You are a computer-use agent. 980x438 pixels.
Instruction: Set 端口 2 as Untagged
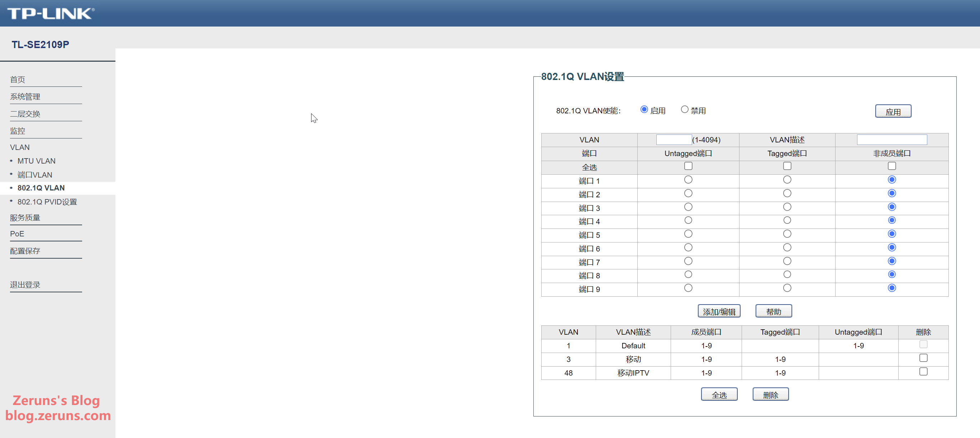(x=688, y=193)
